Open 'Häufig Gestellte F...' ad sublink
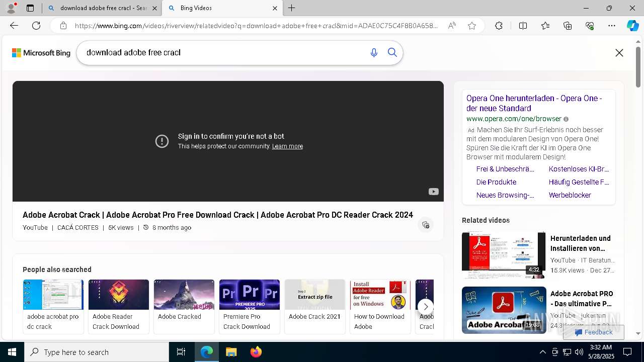This screenshot has width=644, height=362. [579, 182]
